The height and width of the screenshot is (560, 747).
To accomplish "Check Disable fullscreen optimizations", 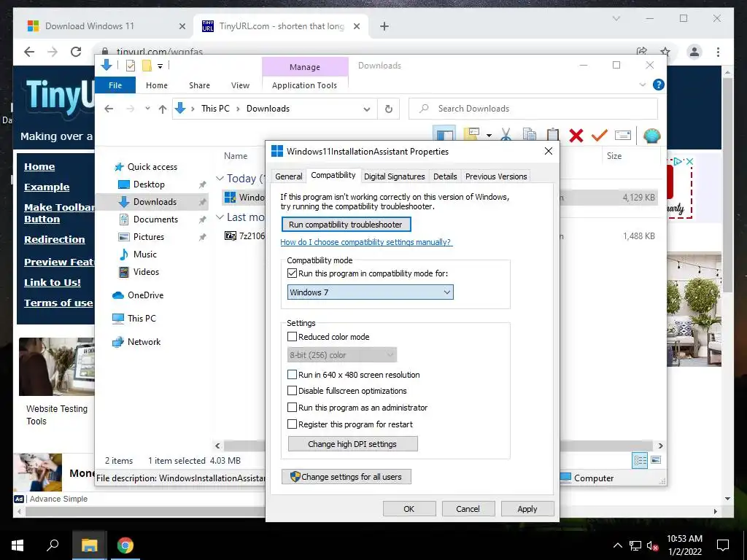I will pos(292,391).
